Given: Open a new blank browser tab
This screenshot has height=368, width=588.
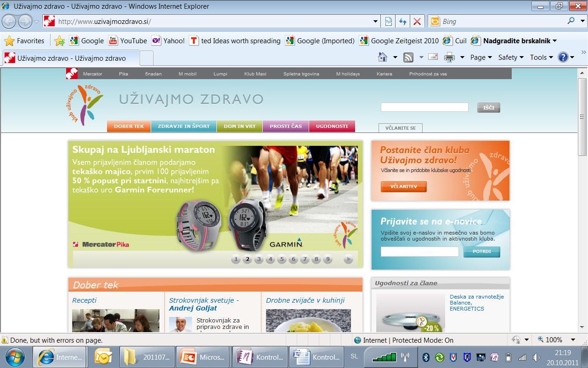Looking at the screenshot, I should (146, 58).
